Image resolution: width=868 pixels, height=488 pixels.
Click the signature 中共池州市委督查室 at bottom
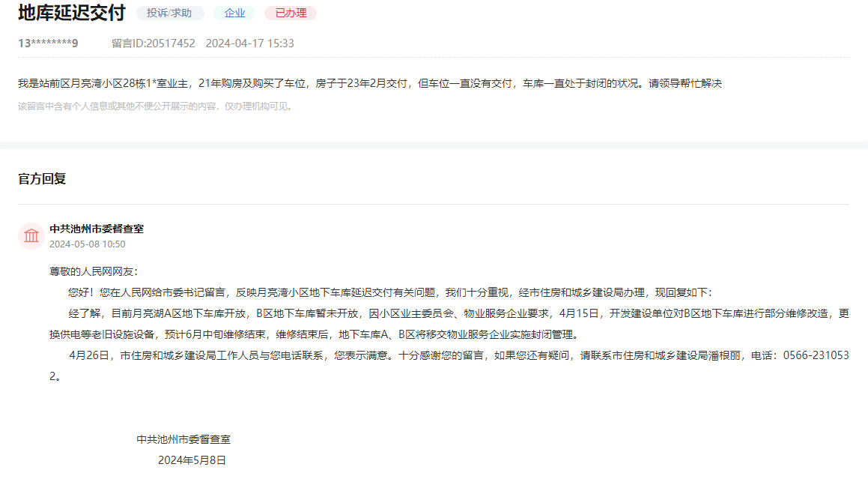coord(183,439)
